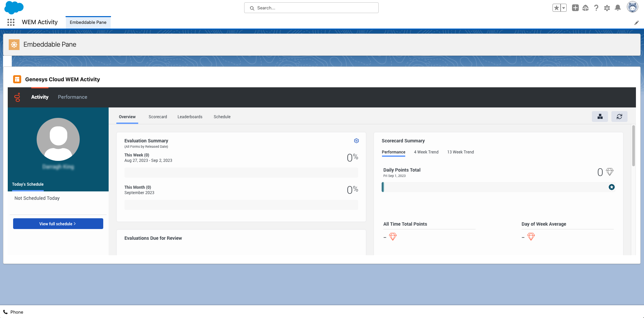644x318 pixels.
Task: Click the pencil edit navigation icon
Action: (x=636, y=23)
